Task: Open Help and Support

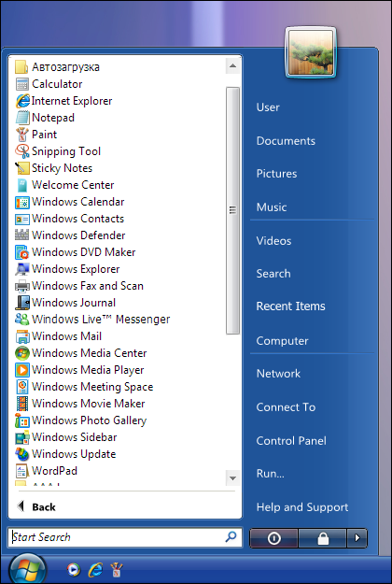Action: 302,506
